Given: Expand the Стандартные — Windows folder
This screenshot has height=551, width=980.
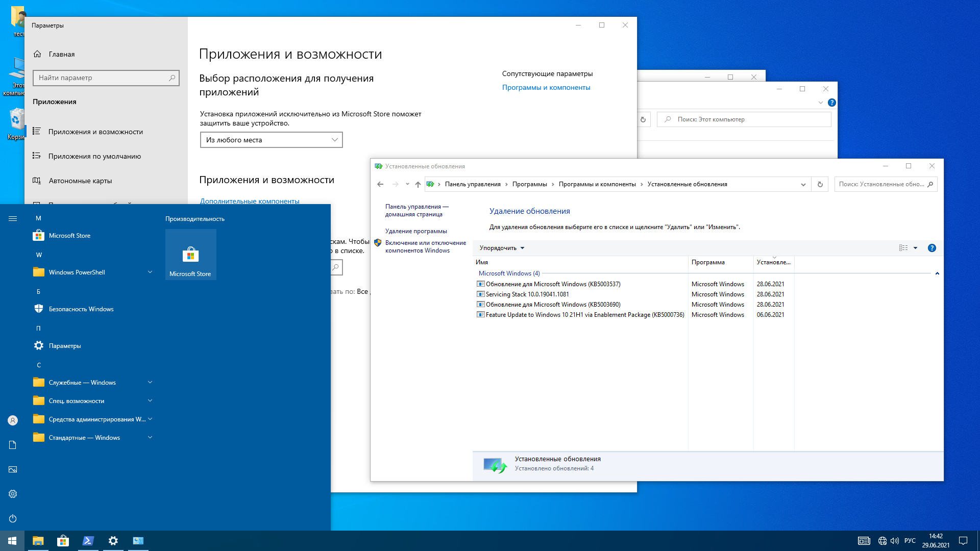Looking at the screenshot, I should click(150, 437).
